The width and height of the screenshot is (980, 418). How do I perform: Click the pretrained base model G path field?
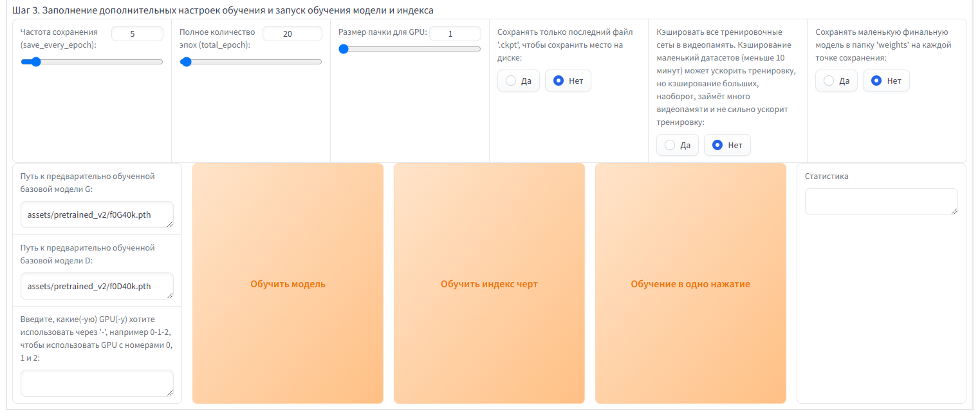(x=97, y=214)
